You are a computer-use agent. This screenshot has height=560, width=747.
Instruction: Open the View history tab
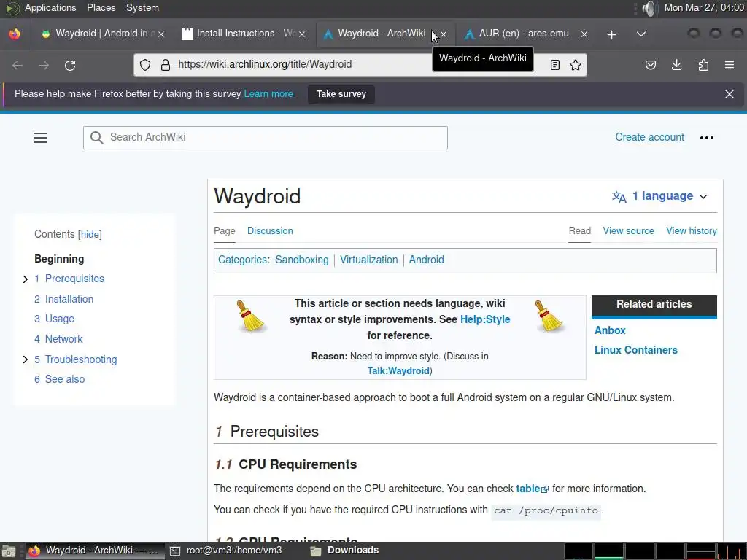[x=692, y=231]
